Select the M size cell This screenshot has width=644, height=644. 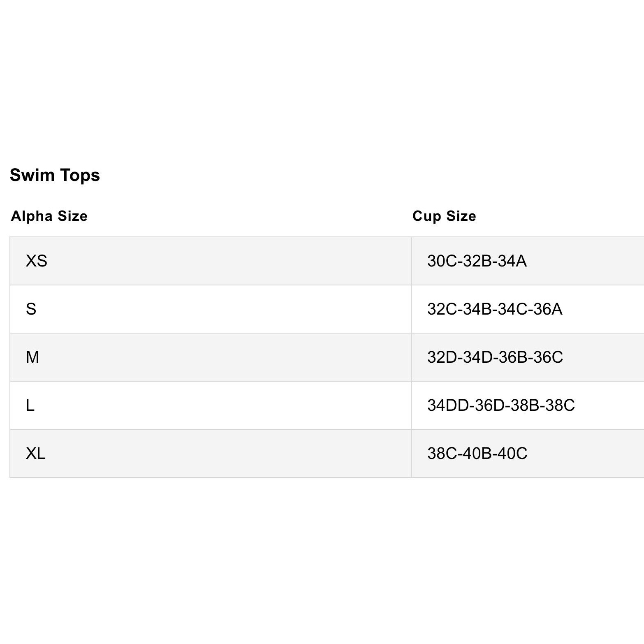click(x=210, y=357)
